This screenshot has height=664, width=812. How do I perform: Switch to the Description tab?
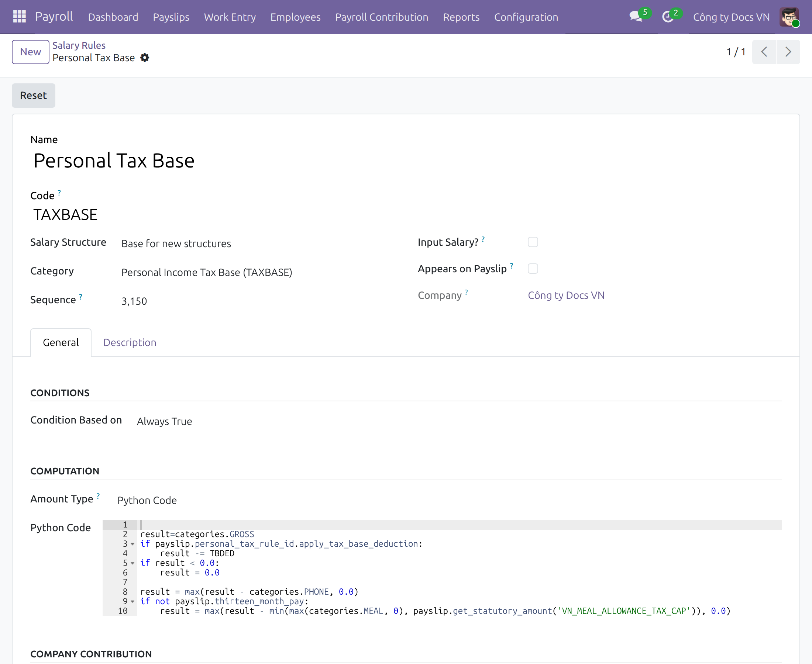click(x=130, y=342)
